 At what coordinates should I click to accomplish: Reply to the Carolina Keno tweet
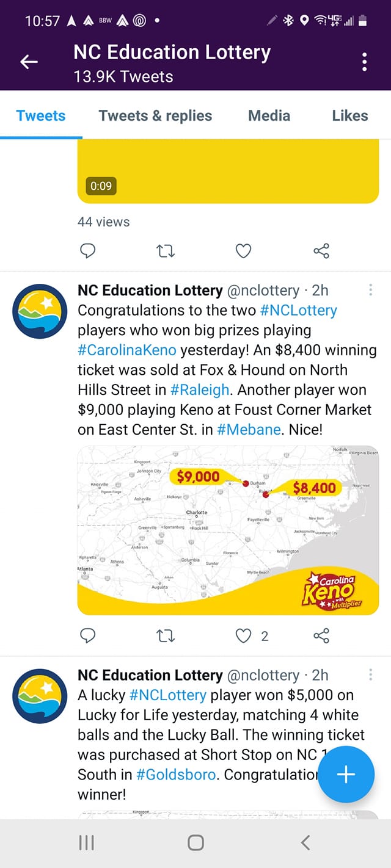click(x=88, y=636)
